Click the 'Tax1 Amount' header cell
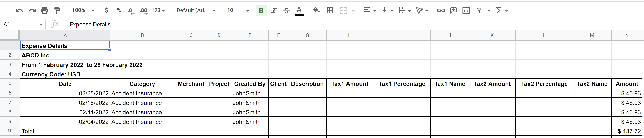Viewport: 644px width, 138px height. pyautogui.click(x=350, y=84)
